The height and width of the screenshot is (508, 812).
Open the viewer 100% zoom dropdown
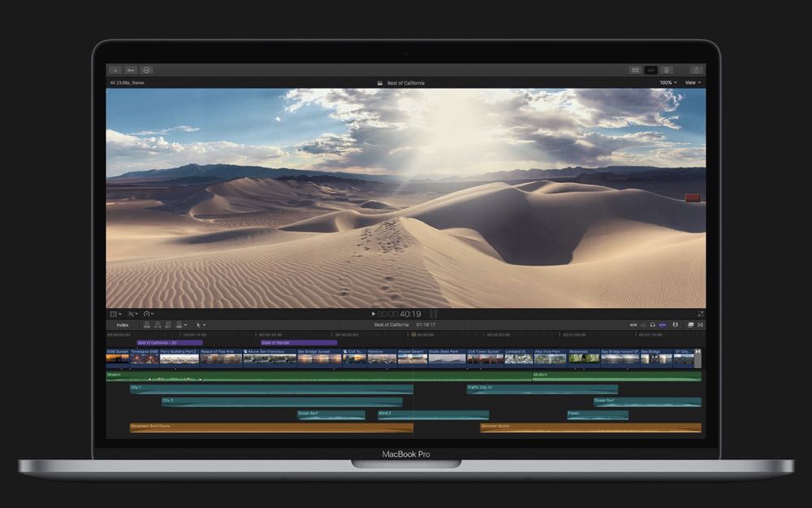click(665, 82)
